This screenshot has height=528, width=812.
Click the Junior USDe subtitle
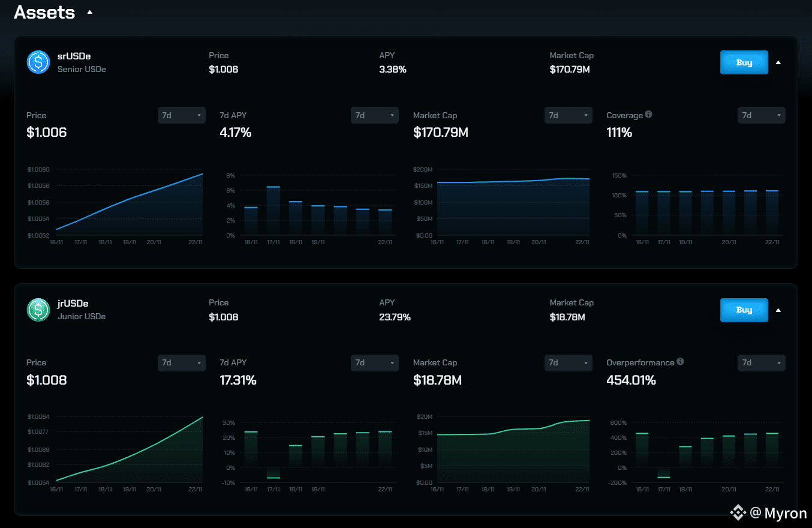point(82,316)
